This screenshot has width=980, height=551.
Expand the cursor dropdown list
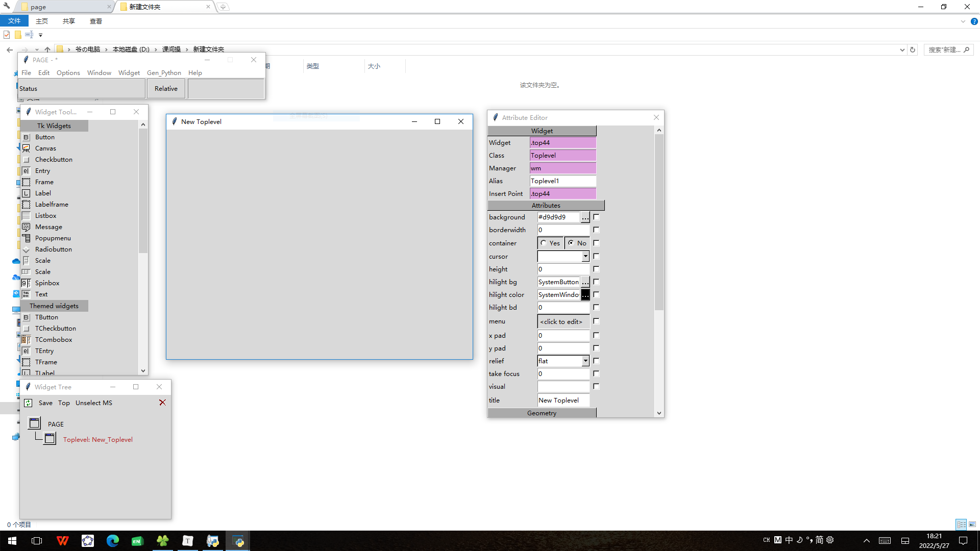click(585, 257)
